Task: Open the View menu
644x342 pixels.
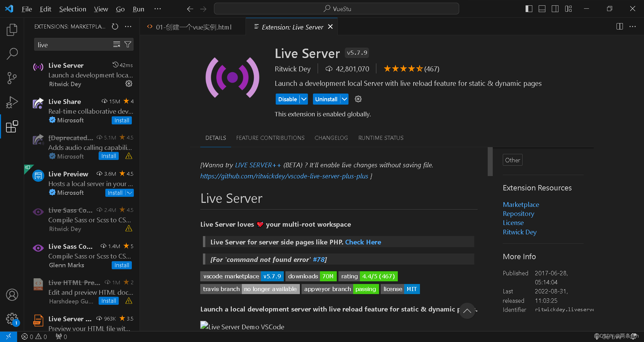Action: [101, 9]
